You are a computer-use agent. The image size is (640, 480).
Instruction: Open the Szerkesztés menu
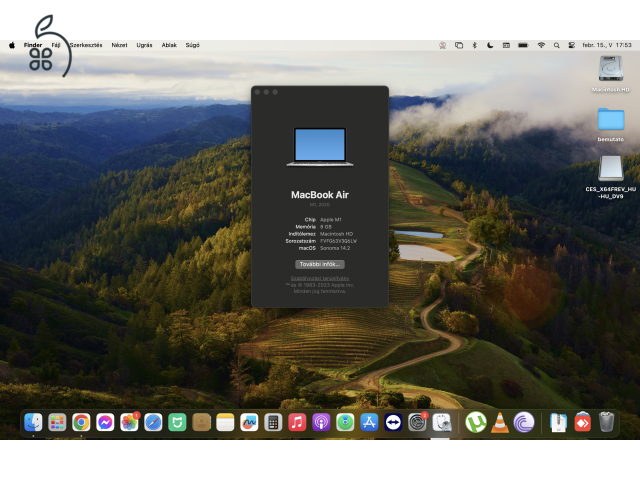[86, 45]
